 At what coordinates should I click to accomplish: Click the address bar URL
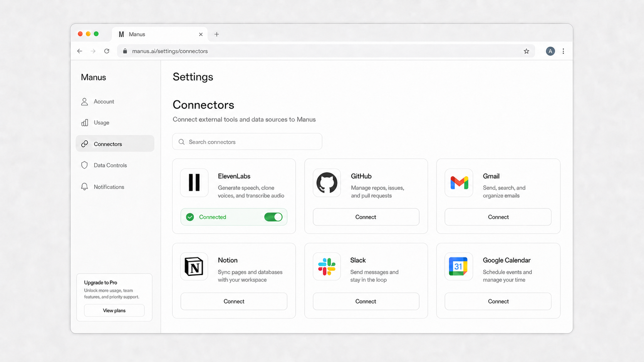tap(170, 51)
